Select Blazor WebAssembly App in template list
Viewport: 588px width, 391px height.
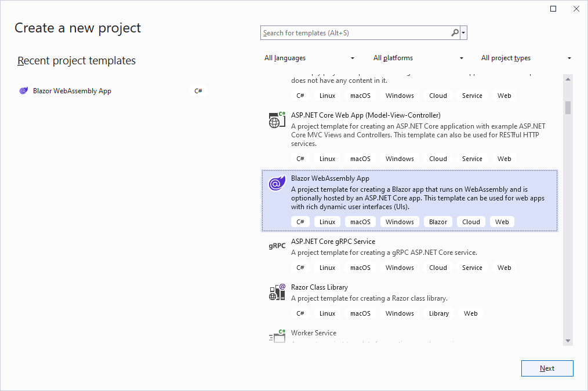coord(409,200)
